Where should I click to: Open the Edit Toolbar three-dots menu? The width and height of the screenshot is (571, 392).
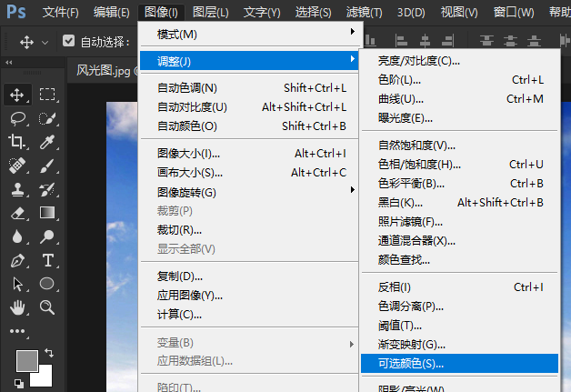click(x=17, y=331)
